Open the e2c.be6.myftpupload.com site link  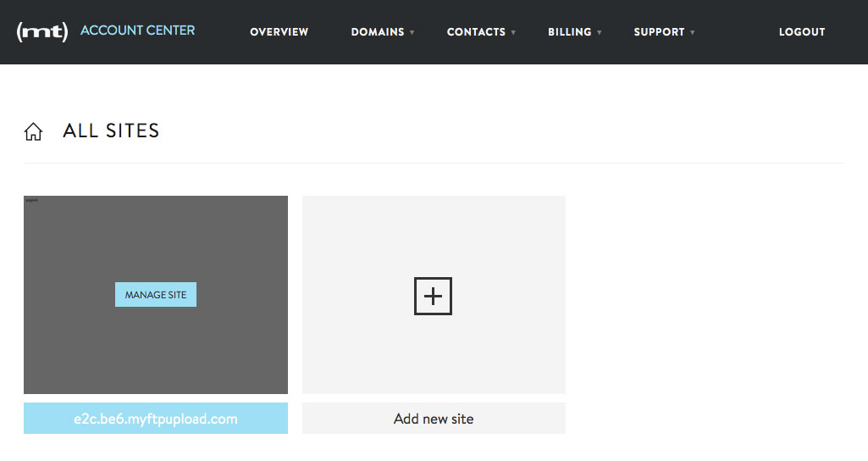coord(156,419)
